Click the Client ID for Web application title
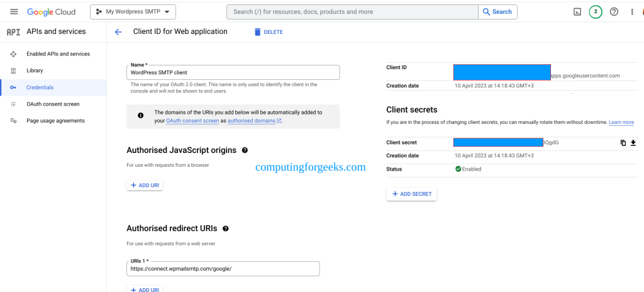This screenshot has height=292, width=644. tap(180, 31)
